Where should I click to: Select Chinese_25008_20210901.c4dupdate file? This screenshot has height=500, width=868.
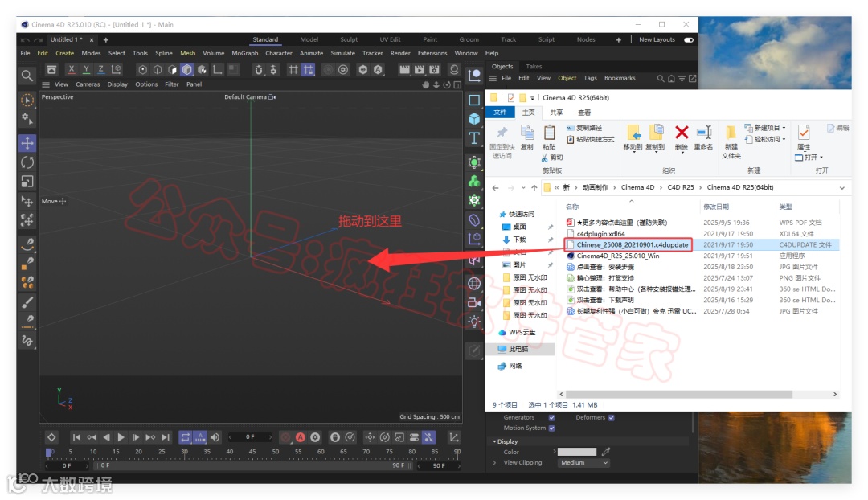point(633,244)
